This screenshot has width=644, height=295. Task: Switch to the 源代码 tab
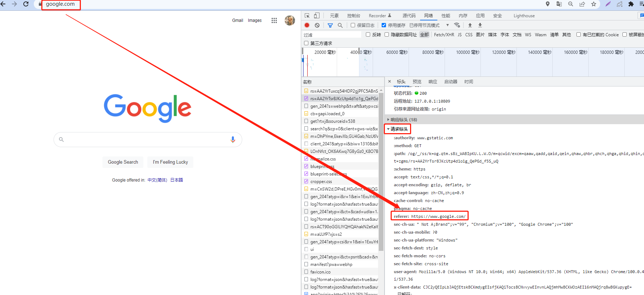coord(409,15)
